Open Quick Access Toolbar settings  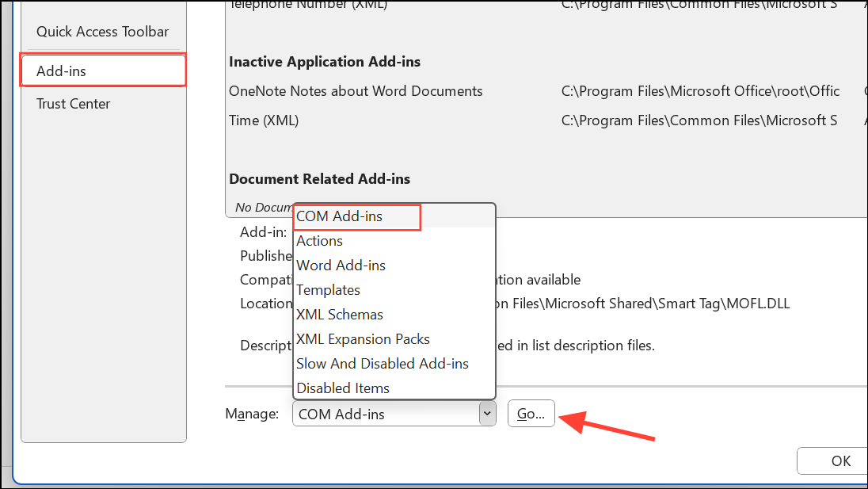(102, 31)
